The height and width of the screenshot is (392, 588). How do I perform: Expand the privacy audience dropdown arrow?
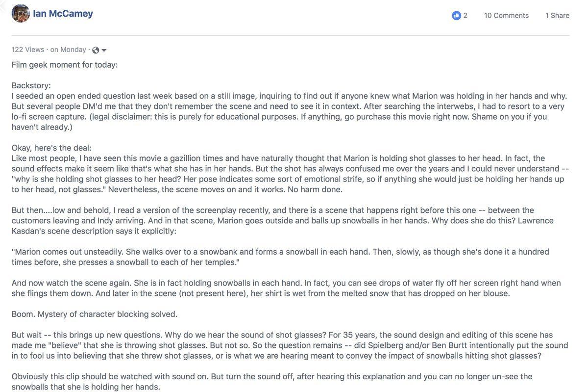pyautogui.click(x=104, y=51)
